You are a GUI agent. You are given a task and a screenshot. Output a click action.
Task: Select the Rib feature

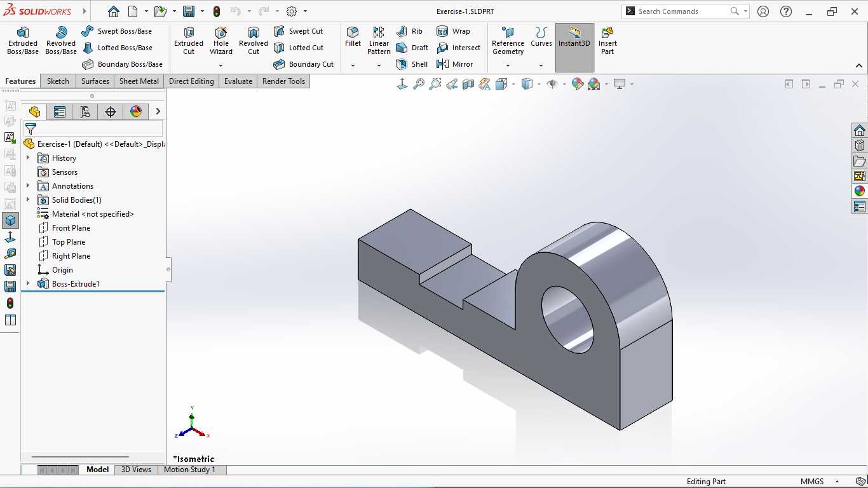(x=409, y=31)
